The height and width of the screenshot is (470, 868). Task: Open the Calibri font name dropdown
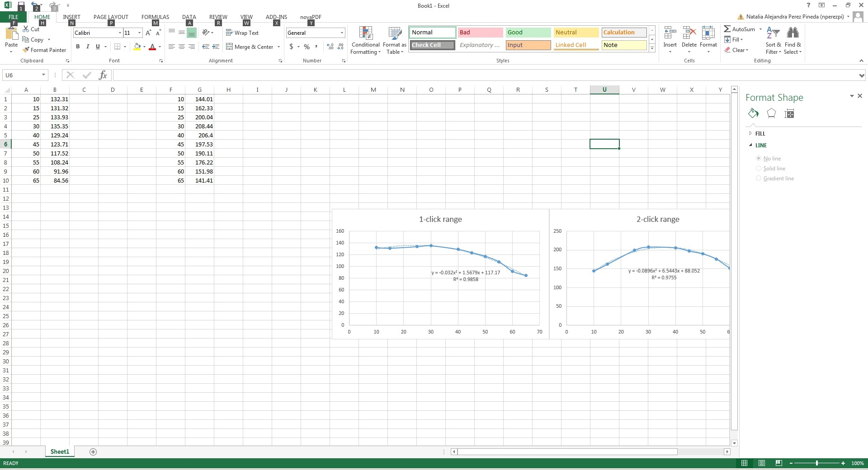(x=120, y=33)
